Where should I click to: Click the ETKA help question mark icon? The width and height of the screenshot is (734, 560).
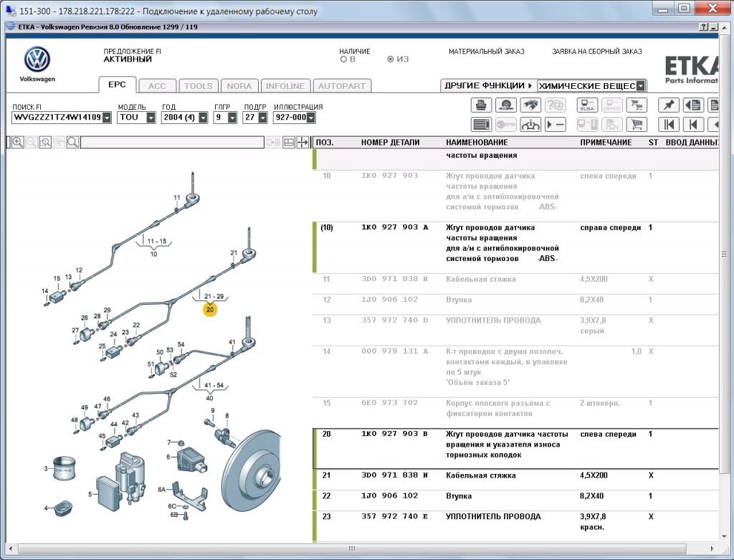click(704, 27)
